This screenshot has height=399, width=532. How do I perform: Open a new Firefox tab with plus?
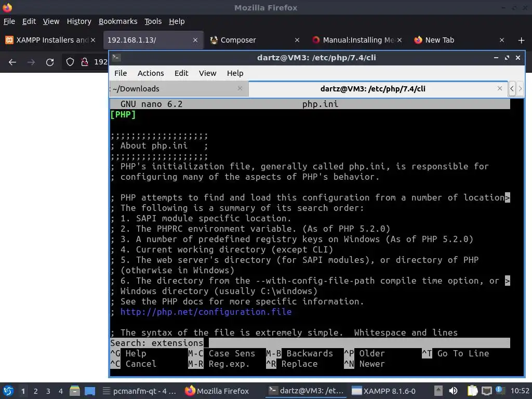[522, 41]
